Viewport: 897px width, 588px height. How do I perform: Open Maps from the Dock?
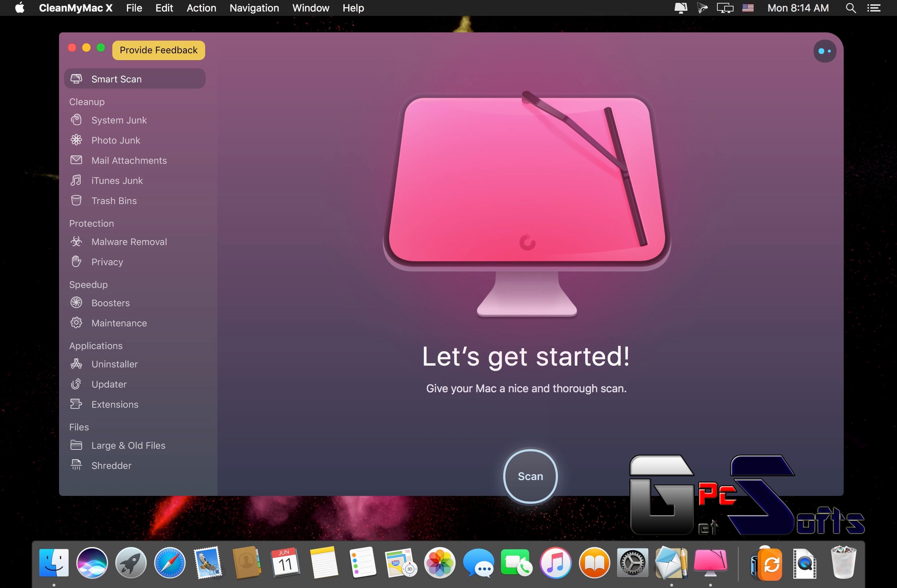(401, 563)
